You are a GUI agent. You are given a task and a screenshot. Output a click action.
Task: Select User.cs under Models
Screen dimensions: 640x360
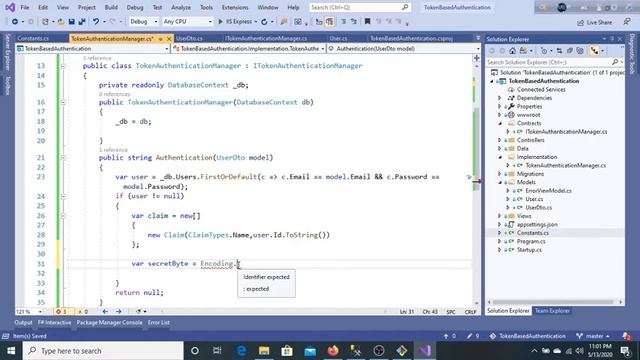[534, 199]
